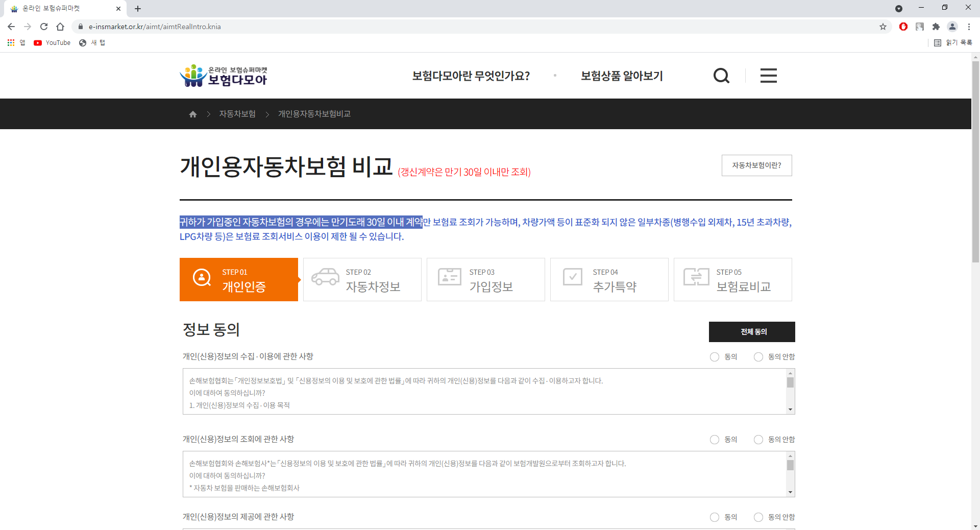
Task: Open the hamburger full menu
Action: point(769,76)
